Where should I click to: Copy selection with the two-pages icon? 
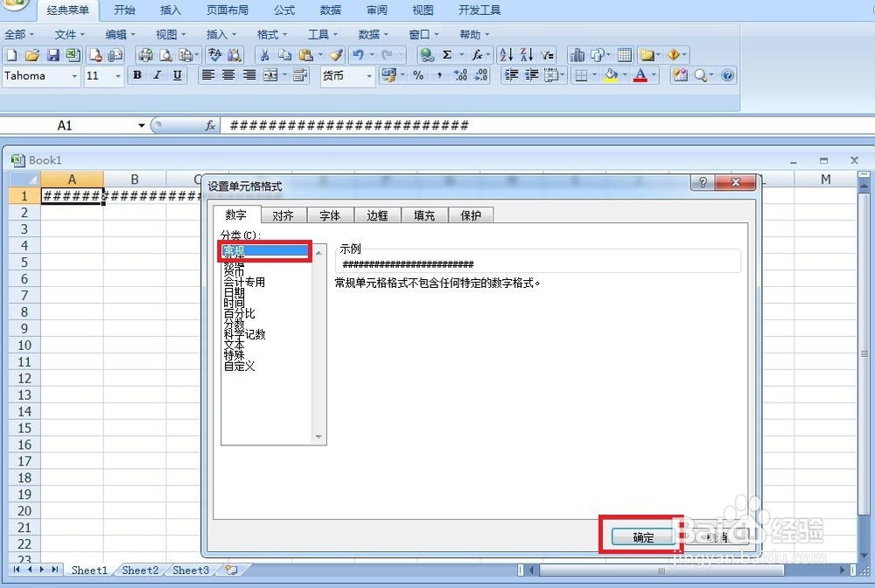[284, 54]
